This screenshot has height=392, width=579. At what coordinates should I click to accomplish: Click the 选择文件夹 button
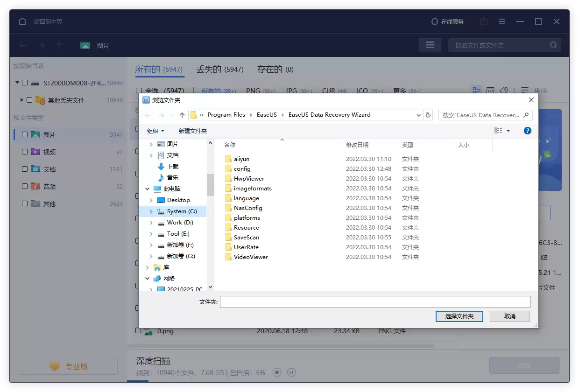pos(459,316)
